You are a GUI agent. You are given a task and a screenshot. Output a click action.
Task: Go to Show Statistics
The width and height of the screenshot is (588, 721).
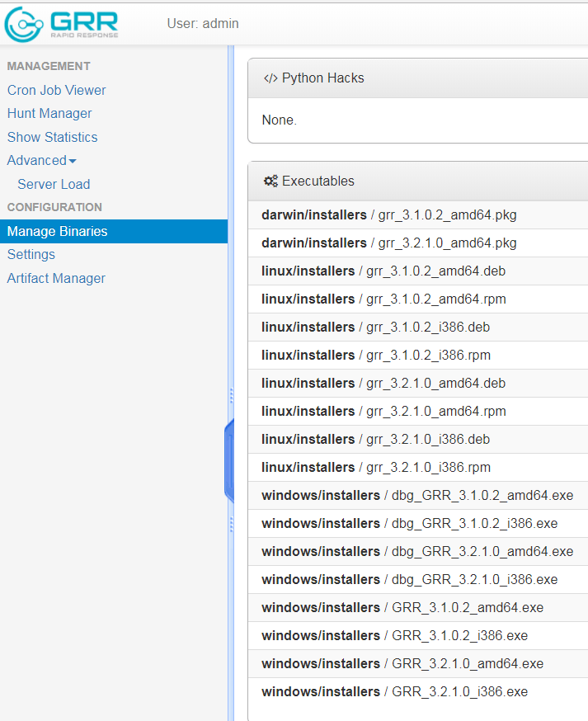[53, 137]
